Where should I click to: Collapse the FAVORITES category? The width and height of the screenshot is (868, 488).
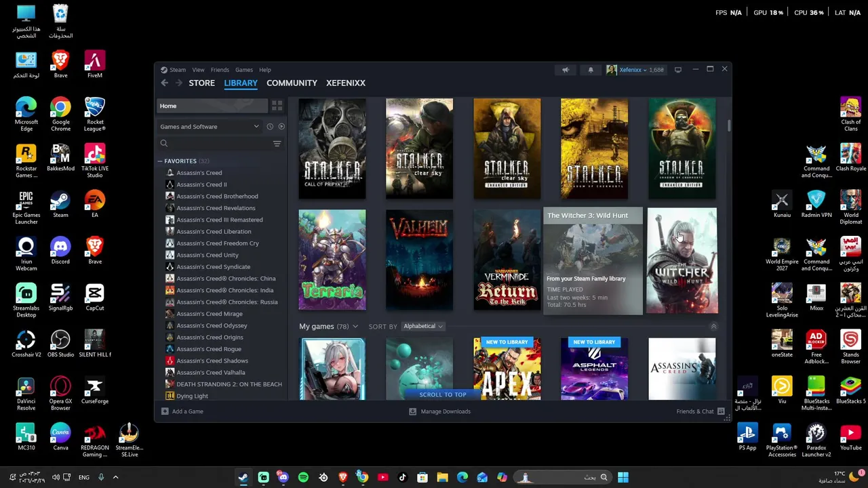161,161
